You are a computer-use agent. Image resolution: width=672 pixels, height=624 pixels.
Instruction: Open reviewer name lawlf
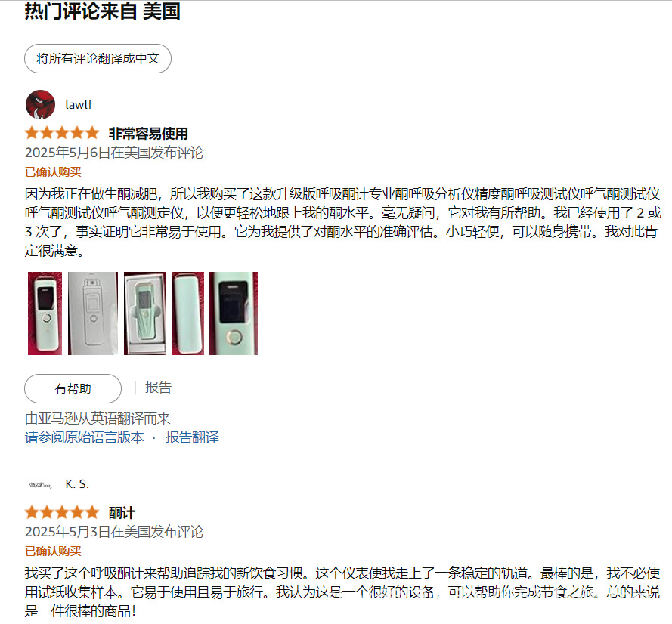tap(79, 104)
